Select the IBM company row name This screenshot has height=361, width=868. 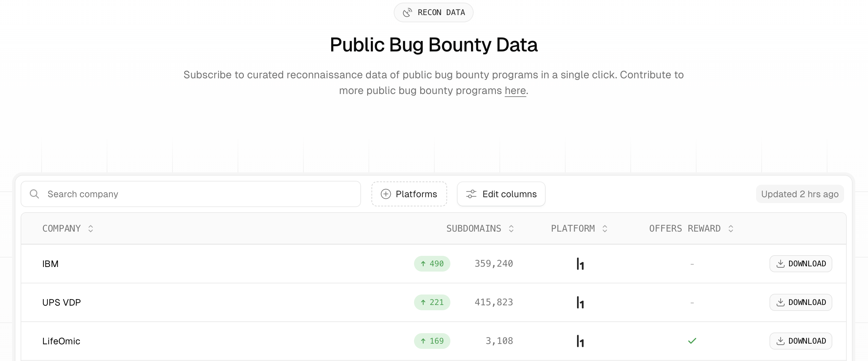click(50, 264)
